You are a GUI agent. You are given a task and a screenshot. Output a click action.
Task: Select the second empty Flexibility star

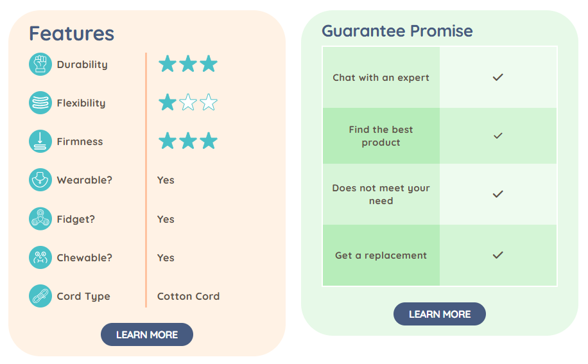coord(188,102)
